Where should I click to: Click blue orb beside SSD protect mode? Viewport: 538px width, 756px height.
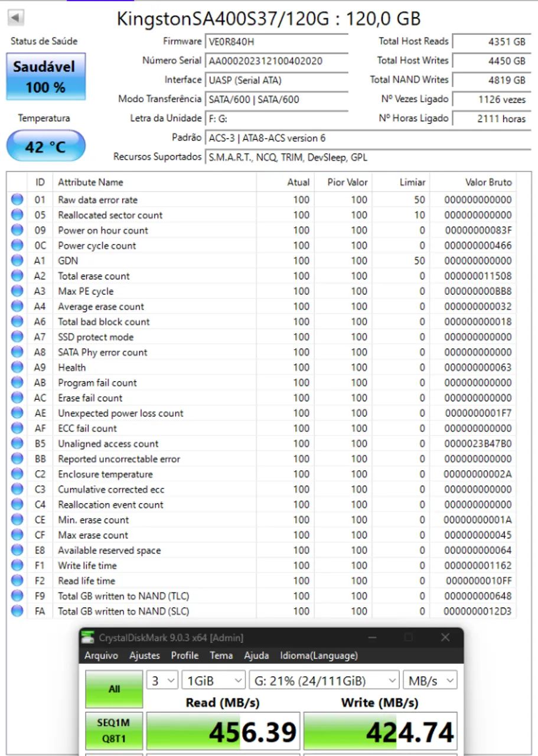(17, 337)
